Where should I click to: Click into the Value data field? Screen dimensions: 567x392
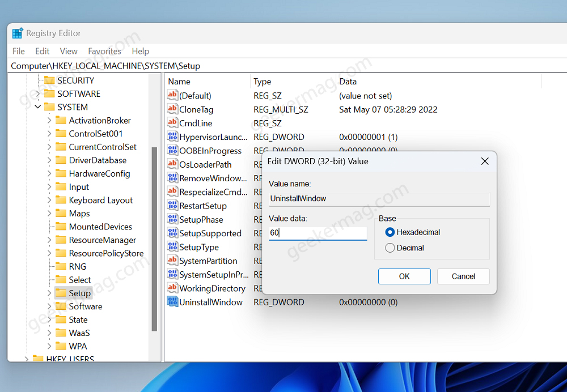pos(318,233)
